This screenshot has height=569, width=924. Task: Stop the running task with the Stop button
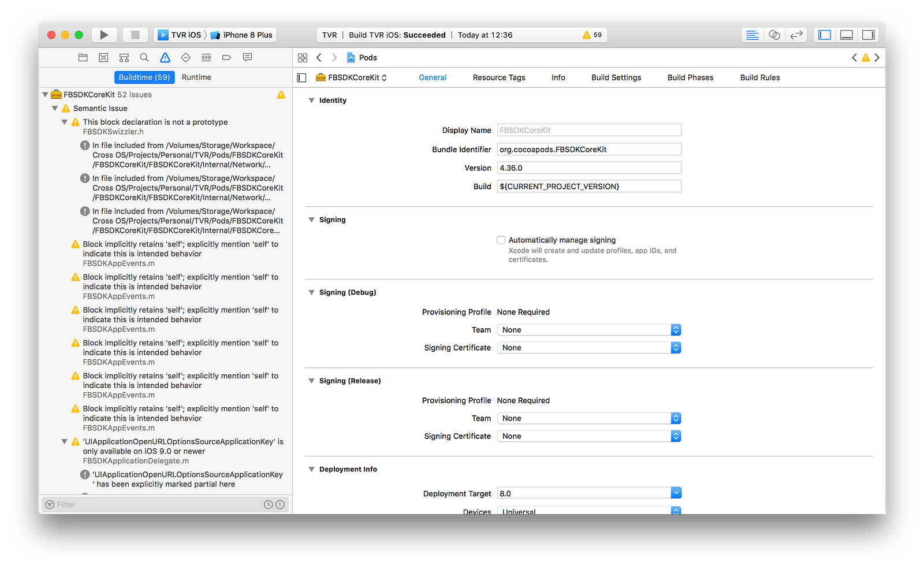(x=135, y=35)
